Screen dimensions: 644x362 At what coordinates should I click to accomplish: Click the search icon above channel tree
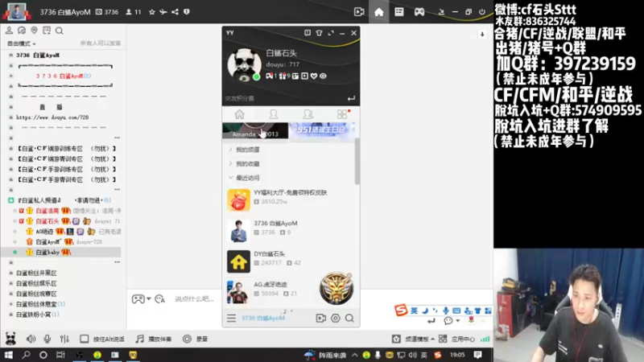point(59,31)
